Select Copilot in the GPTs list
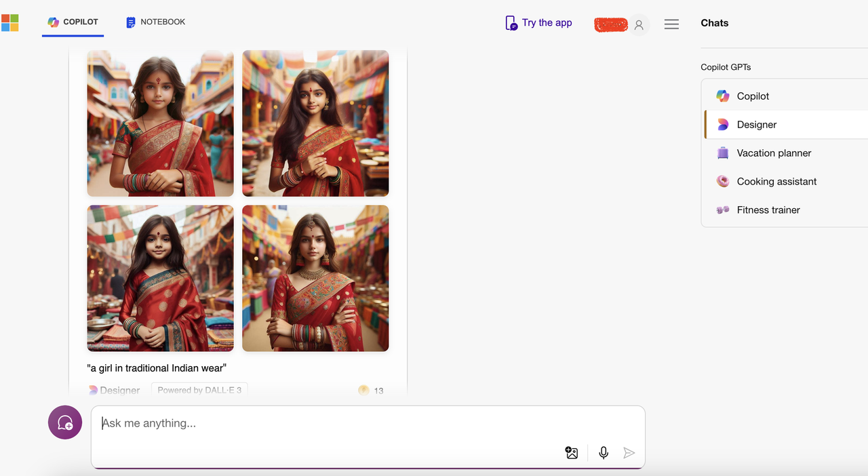 787,96
